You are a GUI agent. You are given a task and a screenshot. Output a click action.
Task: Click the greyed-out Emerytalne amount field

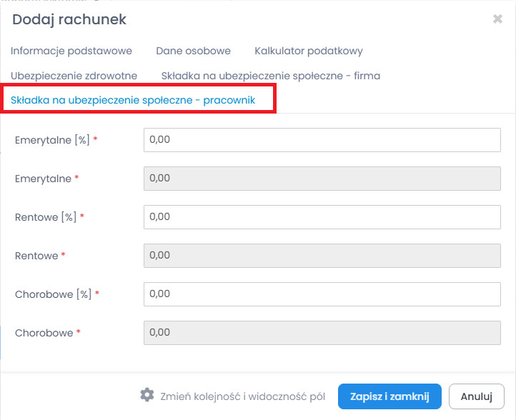point(322,178)
